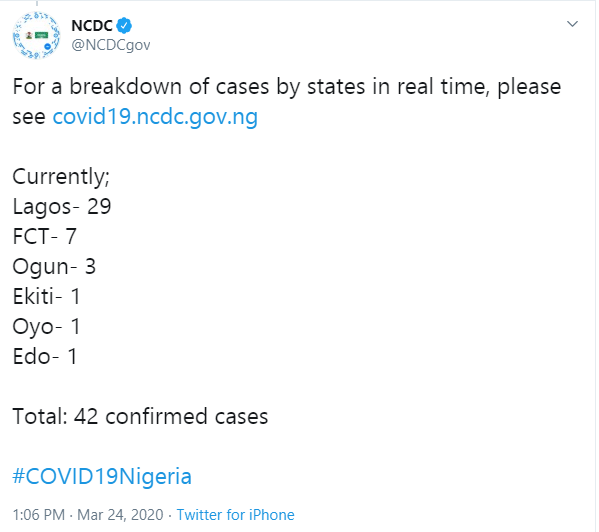Click the blue verified badge
The image size is (599, 532).
click(124, 26)
